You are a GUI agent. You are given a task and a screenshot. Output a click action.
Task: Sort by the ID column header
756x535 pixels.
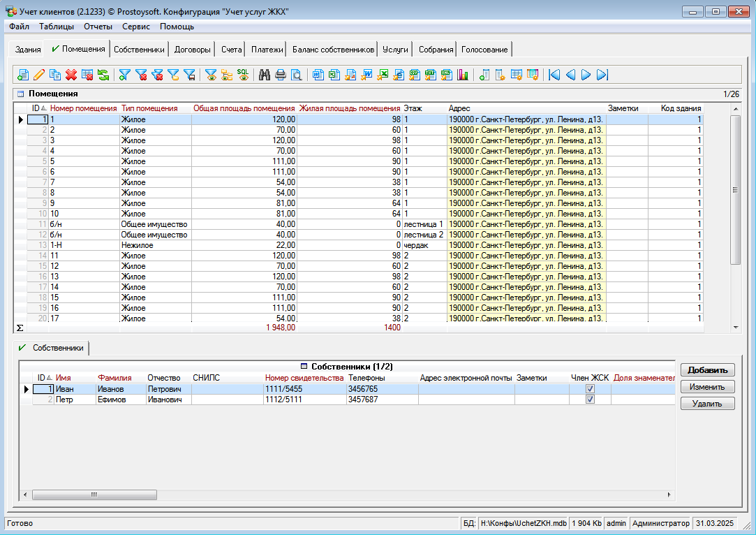click(x=38, y=109)
